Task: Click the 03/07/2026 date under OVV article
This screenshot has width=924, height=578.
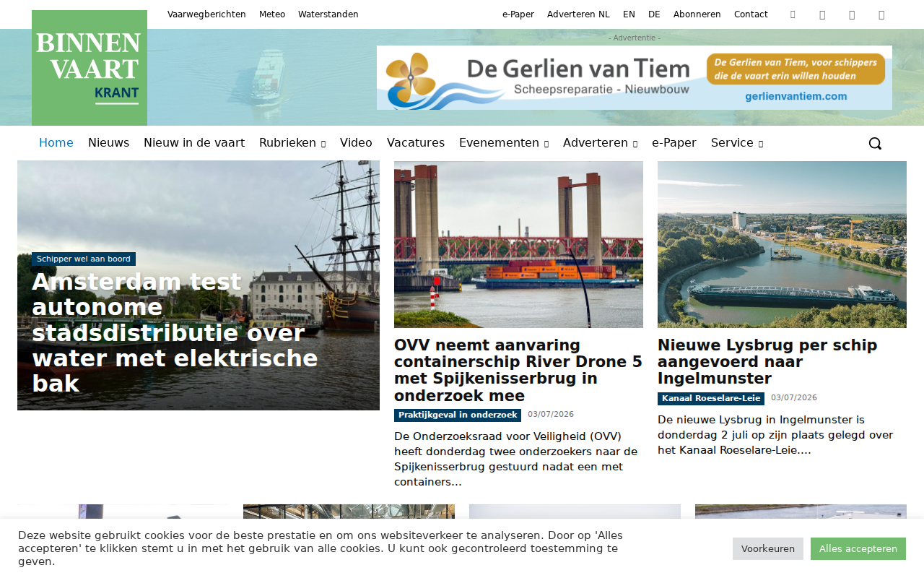Action: (x=551, y=414)
